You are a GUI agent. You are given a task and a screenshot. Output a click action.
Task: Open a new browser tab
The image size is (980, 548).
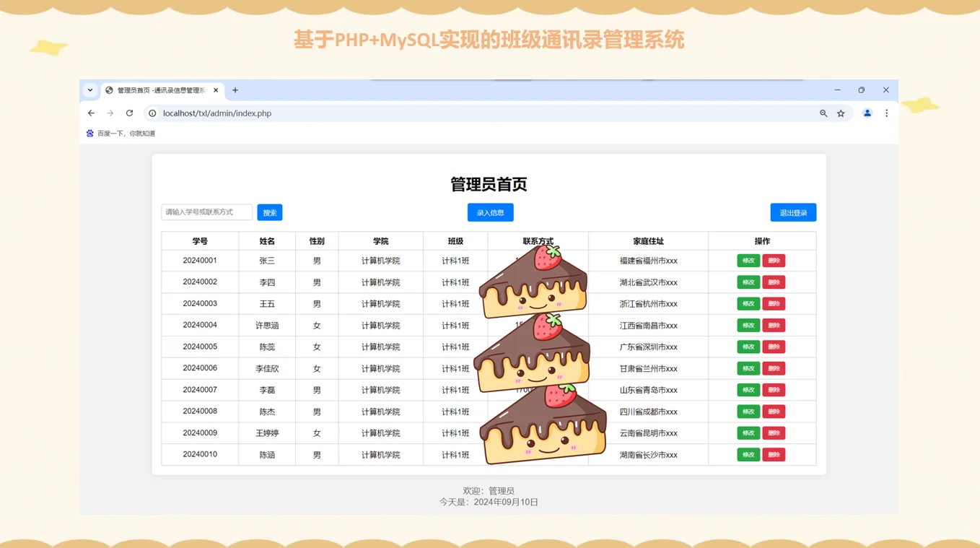pos(235,90)
